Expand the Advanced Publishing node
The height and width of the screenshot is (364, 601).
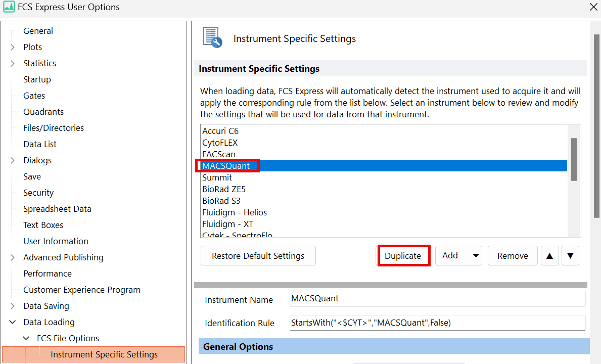point(13,257)
